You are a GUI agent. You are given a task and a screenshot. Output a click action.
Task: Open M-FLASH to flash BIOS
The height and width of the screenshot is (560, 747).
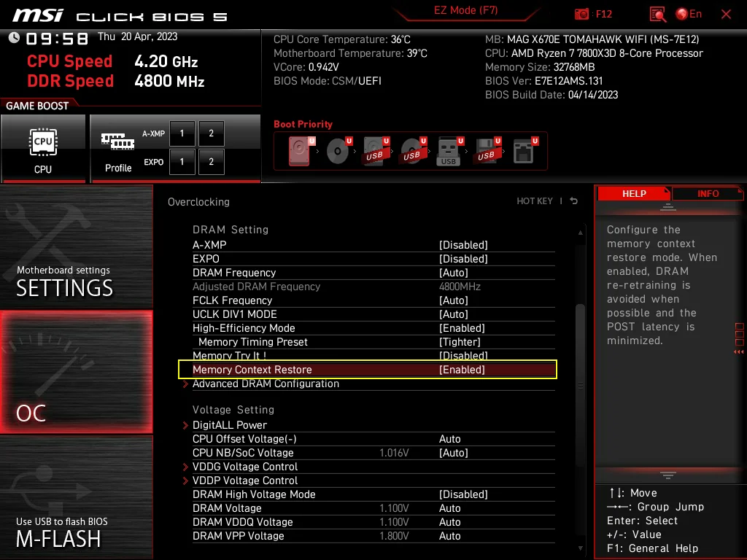(58, 532)
